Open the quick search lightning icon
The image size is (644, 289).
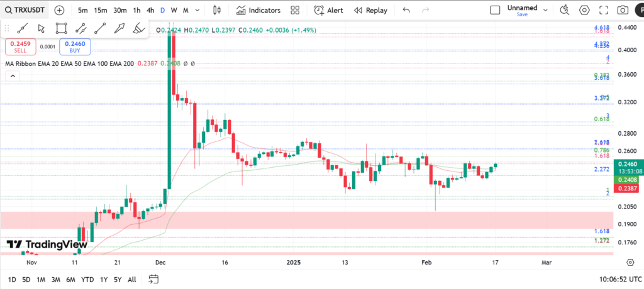click(x=564, y=10)
